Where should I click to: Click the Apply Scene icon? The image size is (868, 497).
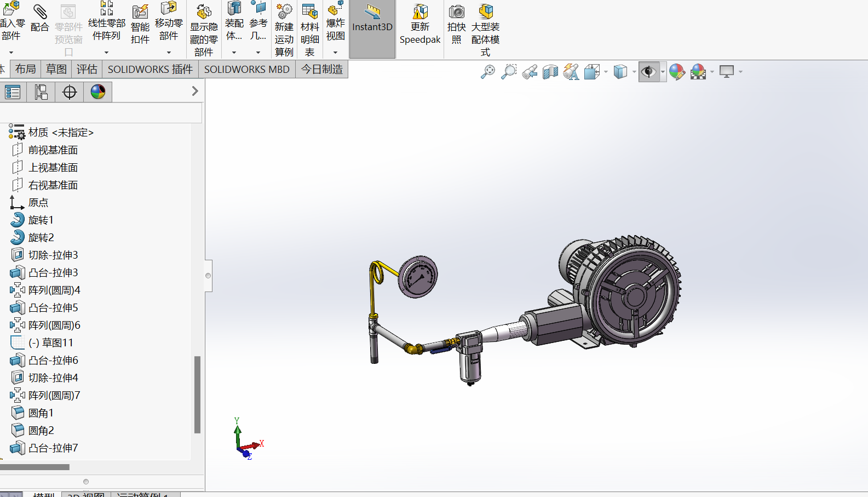(698, 72)
